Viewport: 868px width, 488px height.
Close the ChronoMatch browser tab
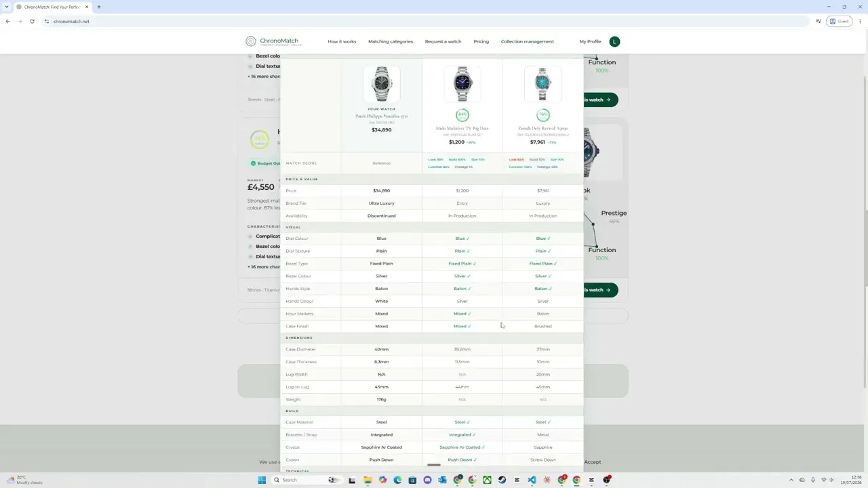pos(87,7)
